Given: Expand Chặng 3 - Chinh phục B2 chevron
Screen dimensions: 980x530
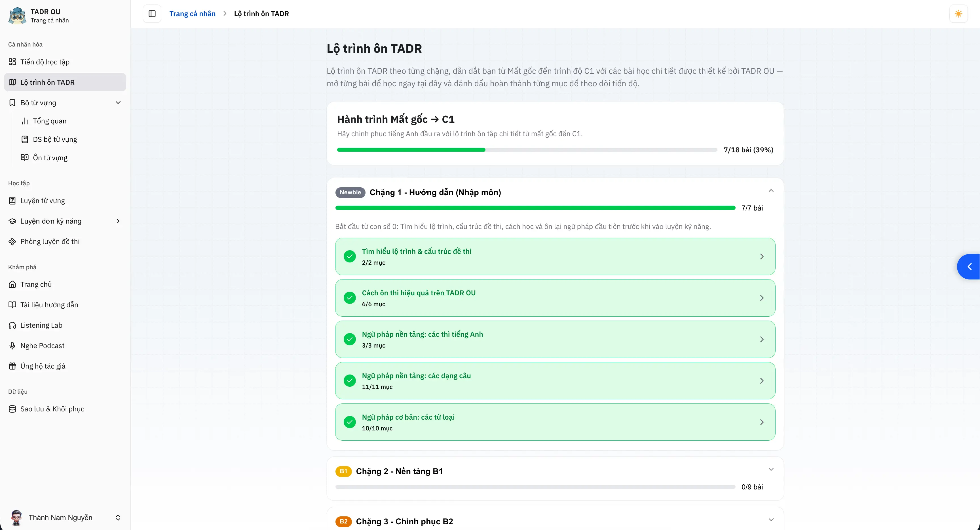Looking at the screenshot, I should tap(771, 520).
